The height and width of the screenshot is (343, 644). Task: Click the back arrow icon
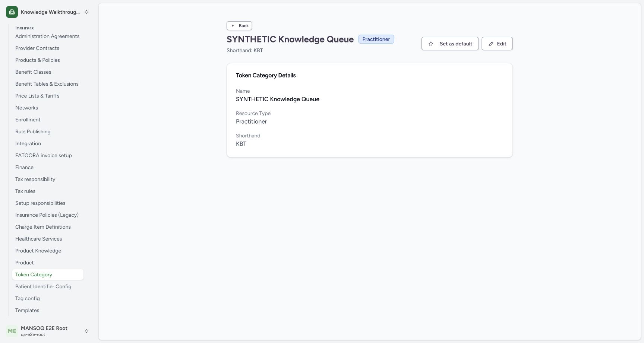click(233, 26)
